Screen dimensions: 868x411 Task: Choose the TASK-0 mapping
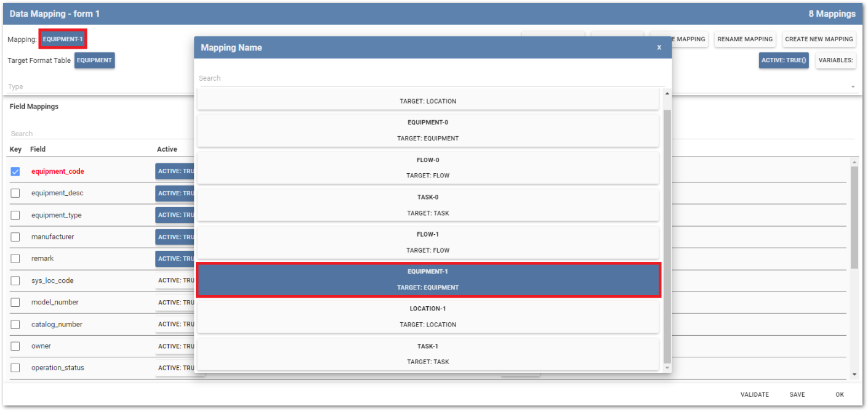pyautogui.click(x=428, y=205)
